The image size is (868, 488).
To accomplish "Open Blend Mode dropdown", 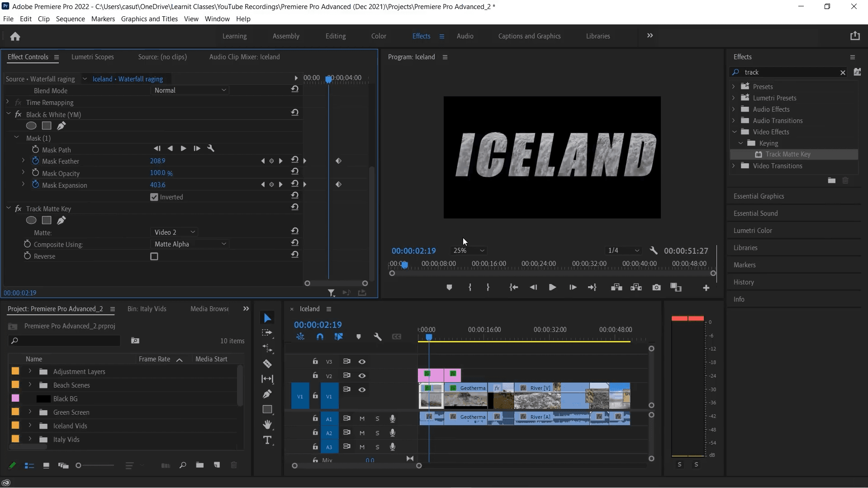I will (190, 90).
